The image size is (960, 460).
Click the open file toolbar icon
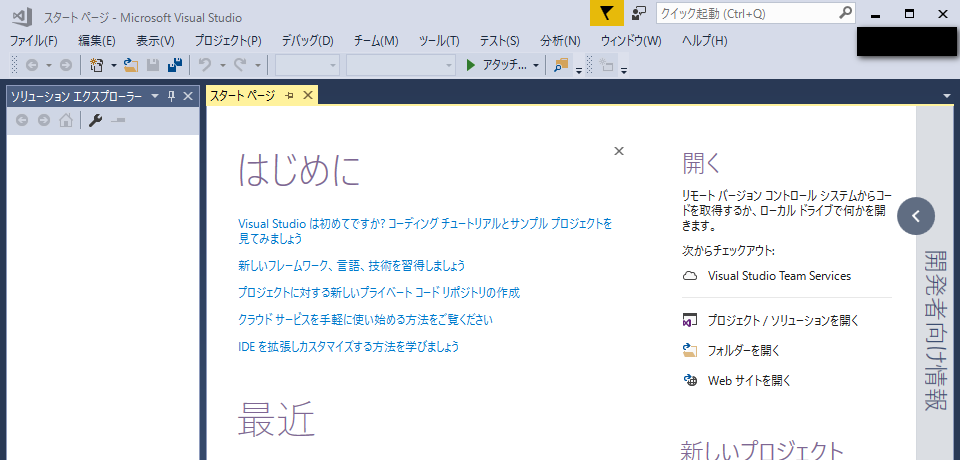pos(131,65)
